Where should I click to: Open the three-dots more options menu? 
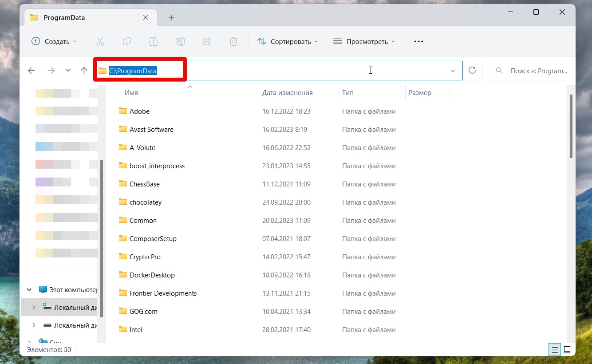click(418, 41)
